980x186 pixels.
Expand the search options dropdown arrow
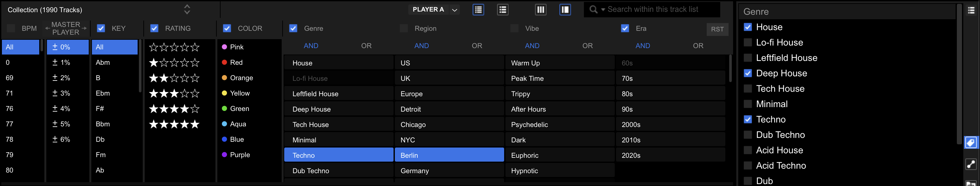[x=603, y=10]
